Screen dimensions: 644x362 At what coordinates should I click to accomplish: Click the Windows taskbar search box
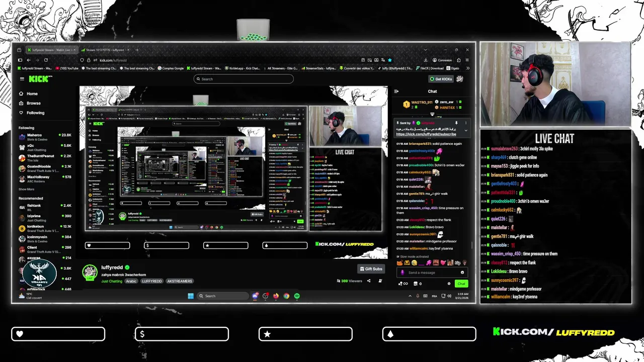224,296
